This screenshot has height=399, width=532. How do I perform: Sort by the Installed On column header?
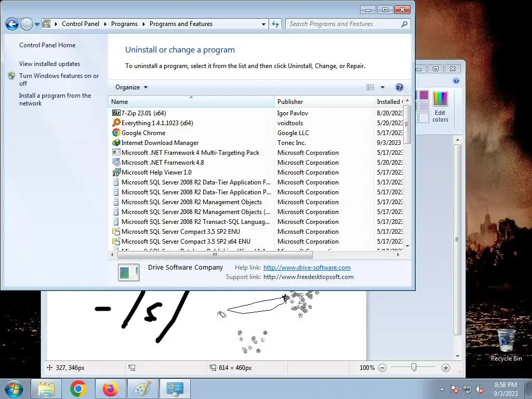(389, 101)
